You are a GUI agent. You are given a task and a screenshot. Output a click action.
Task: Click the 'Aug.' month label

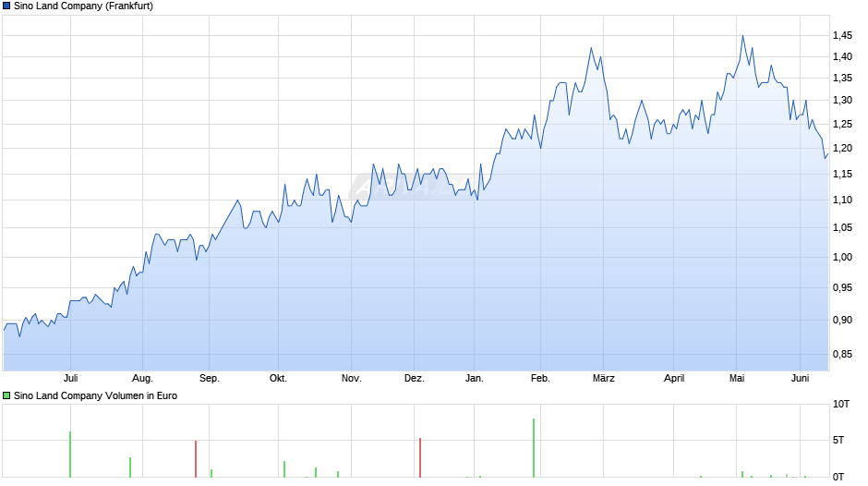(x=142, y=378)
